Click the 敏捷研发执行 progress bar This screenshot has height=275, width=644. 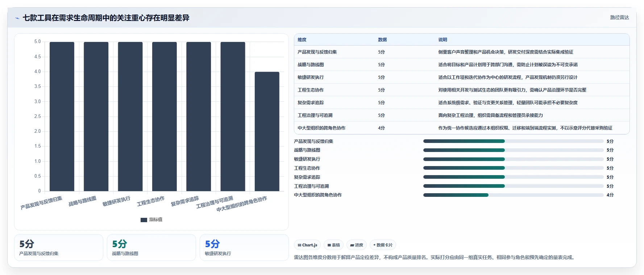pos(514,159)
